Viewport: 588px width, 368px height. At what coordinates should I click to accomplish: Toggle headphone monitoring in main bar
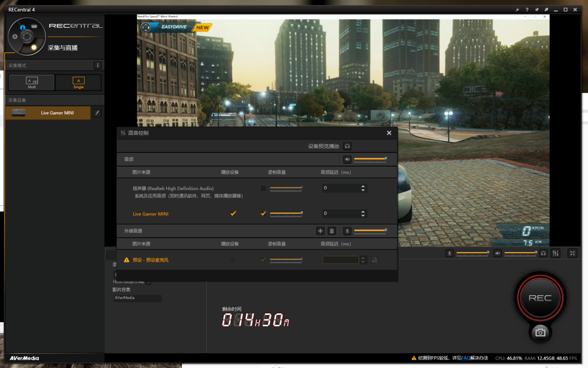[543, 253]
